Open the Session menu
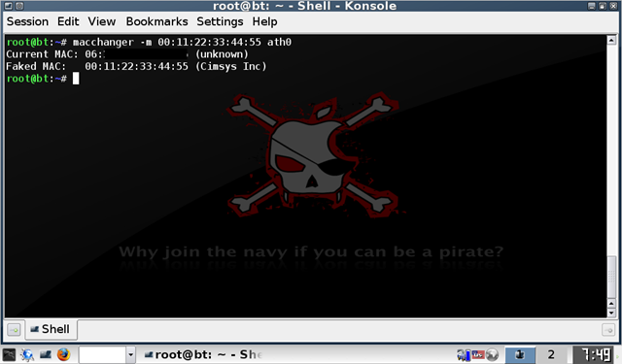This screenshot has height=364, width=622. (x=27, y=21)
